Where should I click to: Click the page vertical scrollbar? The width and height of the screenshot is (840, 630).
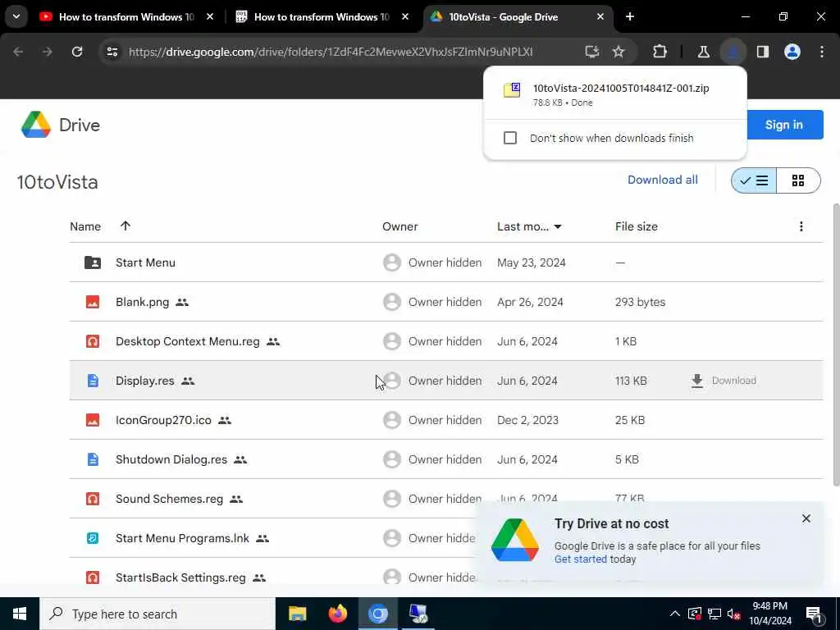(835, 345)
